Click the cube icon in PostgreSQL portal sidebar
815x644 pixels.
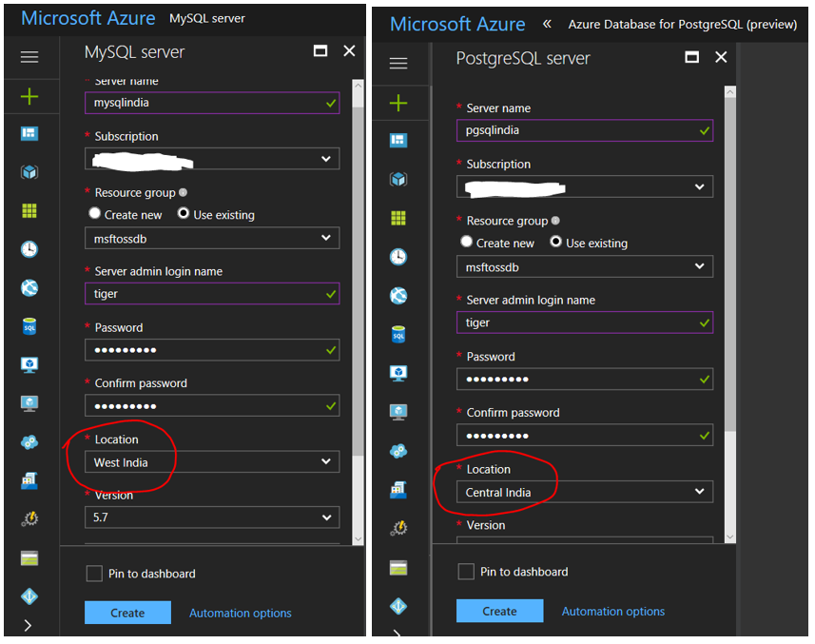(398, 179)
